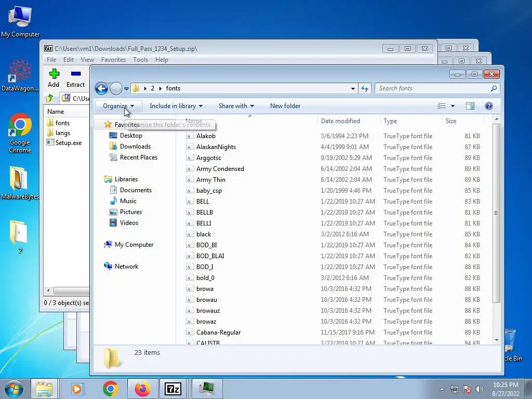Select the baby_csp font icon
Image resolution: width=532 pixels, height=399 pixels.
[x=190, y=191]
